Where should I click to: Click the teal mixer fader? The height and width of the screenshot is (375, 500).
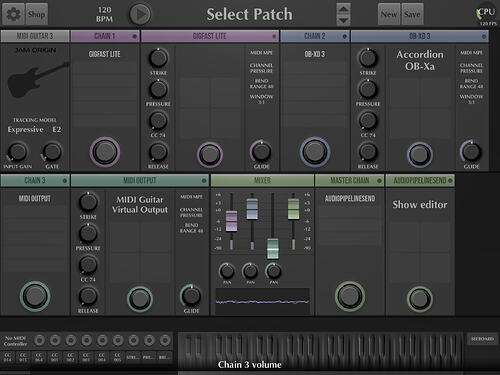click(273, 249)
